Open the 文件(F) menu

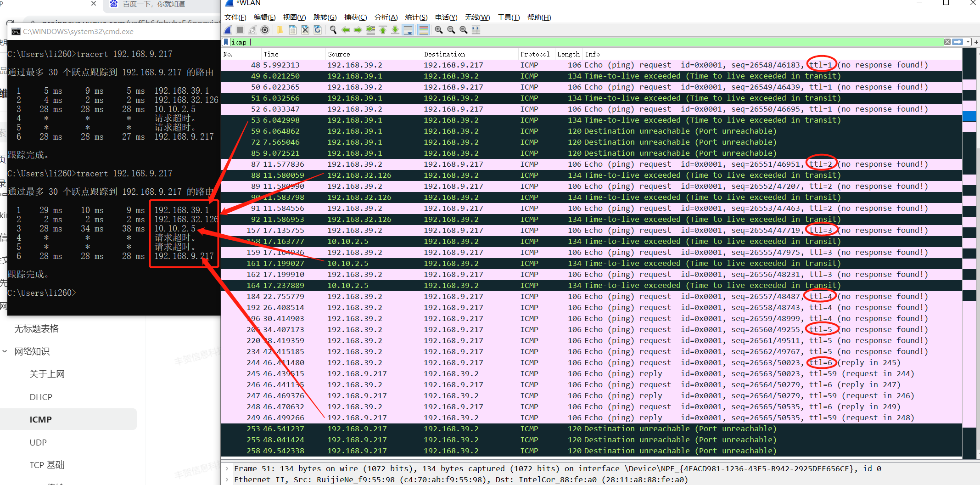pos(235,17)
